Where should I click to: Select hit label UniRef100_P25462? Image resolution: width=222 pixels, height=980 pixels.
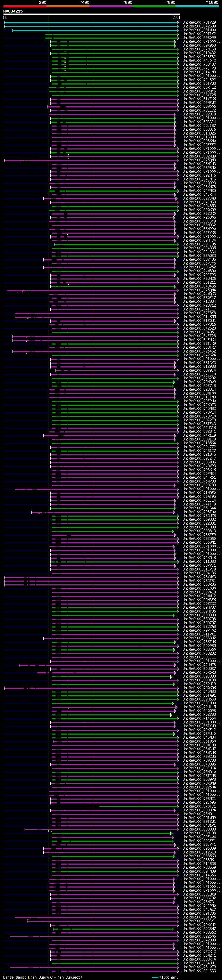tap(199, 351)
